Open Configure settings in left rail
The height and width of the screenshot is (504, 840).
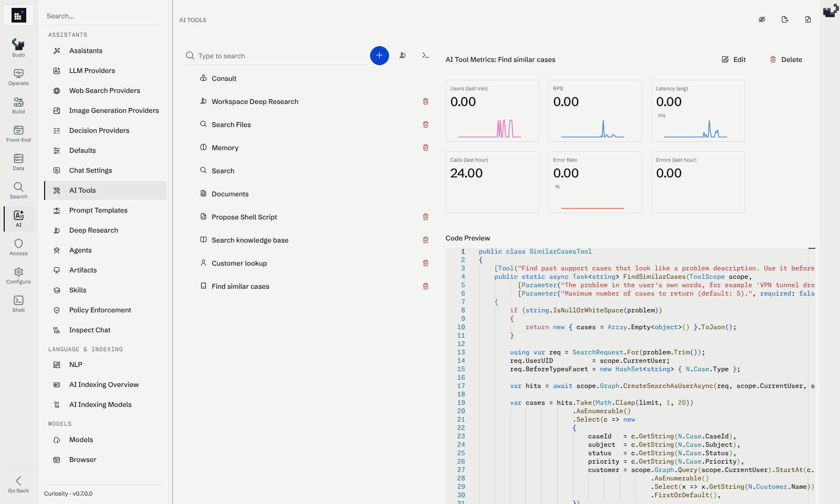tap(18, 275)
